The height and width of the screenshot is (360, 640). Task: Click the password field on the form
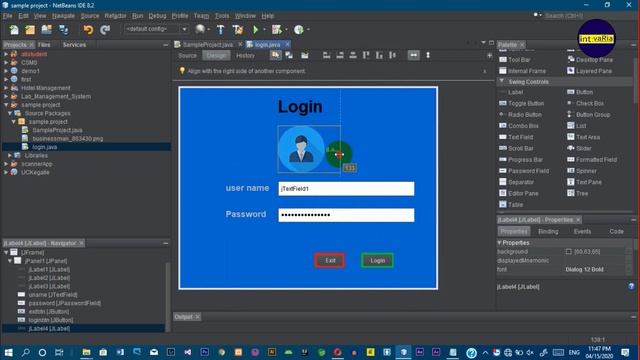pos(346,215)
